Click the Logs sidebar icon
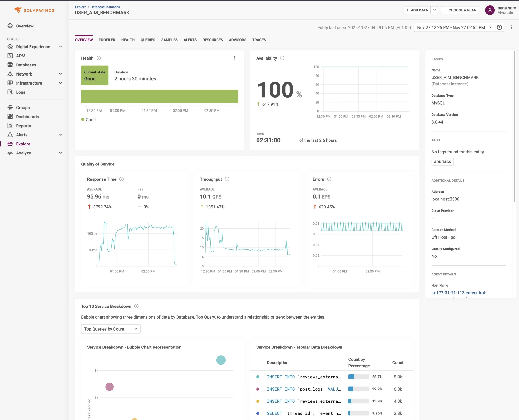Image resolution: width=519 pixels, height=420 pixels. [10, 92]
